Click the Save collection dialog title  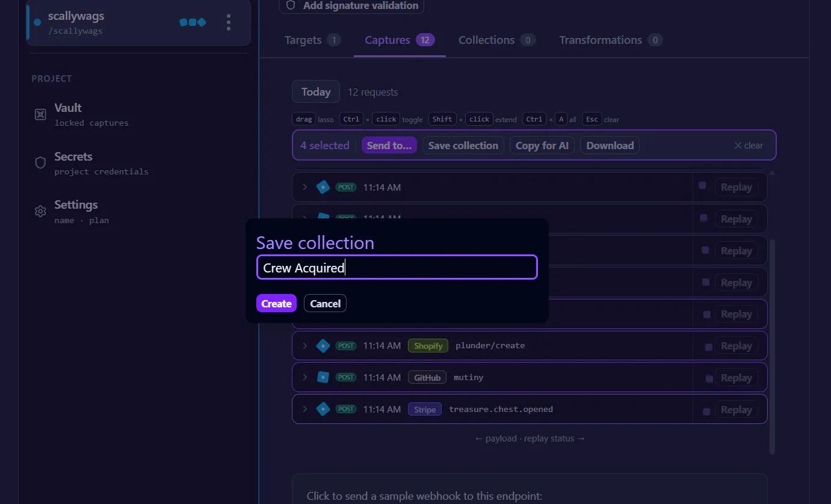tap(315, 242)
